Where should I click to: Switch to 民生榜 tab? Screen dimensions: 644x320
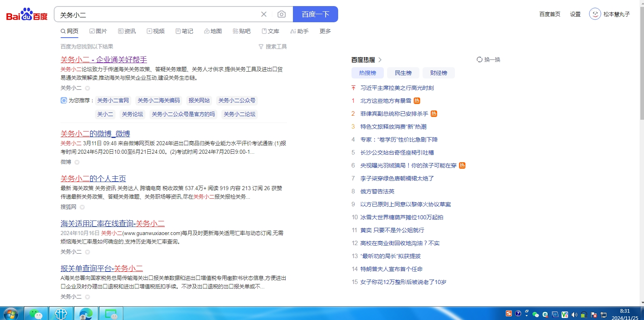(x=403, y=73)
